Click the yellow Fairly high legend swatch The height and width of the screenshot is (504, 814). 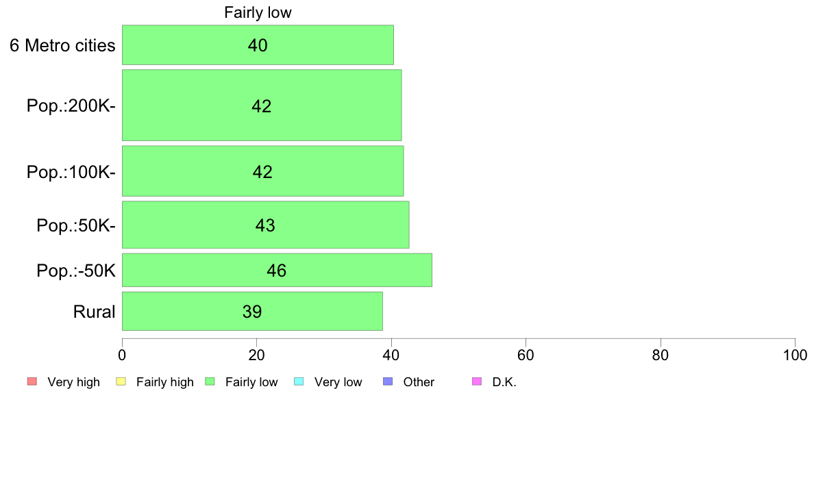[x=121, y=381]
